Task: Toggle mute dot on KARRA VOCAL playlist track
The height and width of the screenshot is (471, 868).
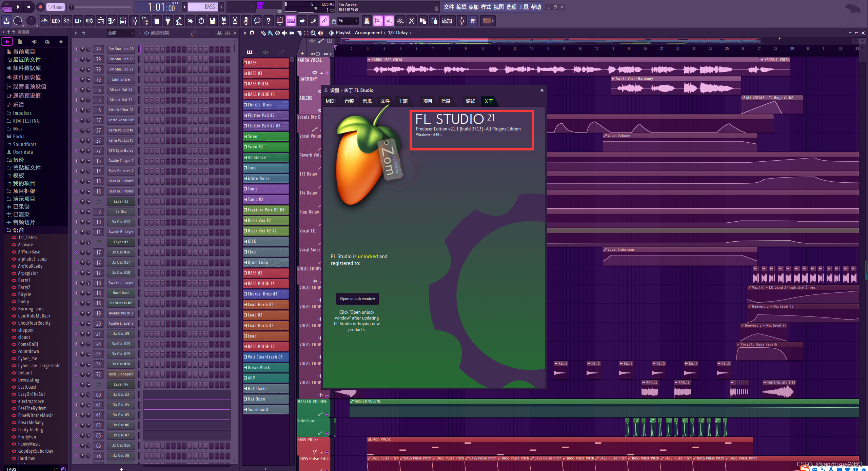Action: pyautogui.click(x=327, y=73)
